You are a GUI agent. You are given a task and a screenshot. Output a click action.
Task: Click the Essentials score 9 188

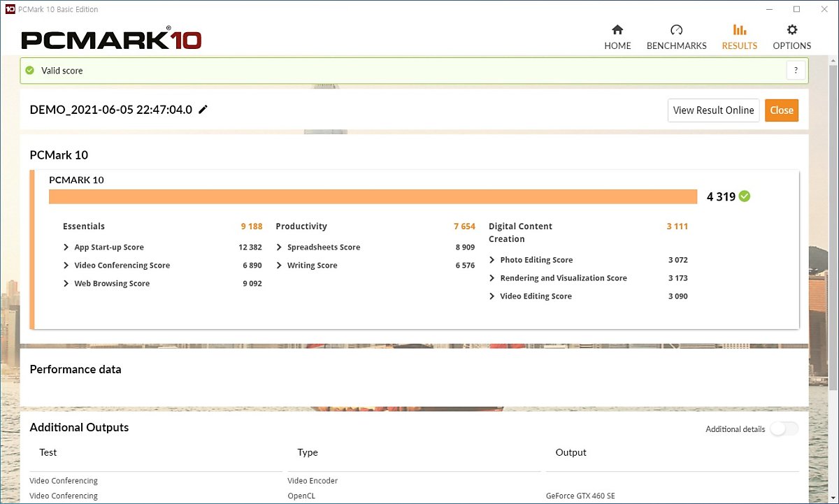252,226
